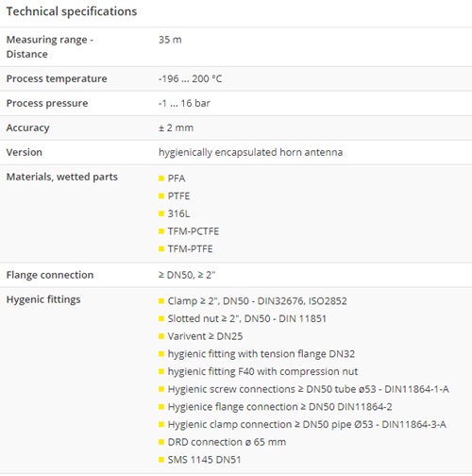The height and width of the screenshot is (476, 472).
Task: Click the yellow bullet next to TFM-PTFE
Action: (x=161, y=249)
